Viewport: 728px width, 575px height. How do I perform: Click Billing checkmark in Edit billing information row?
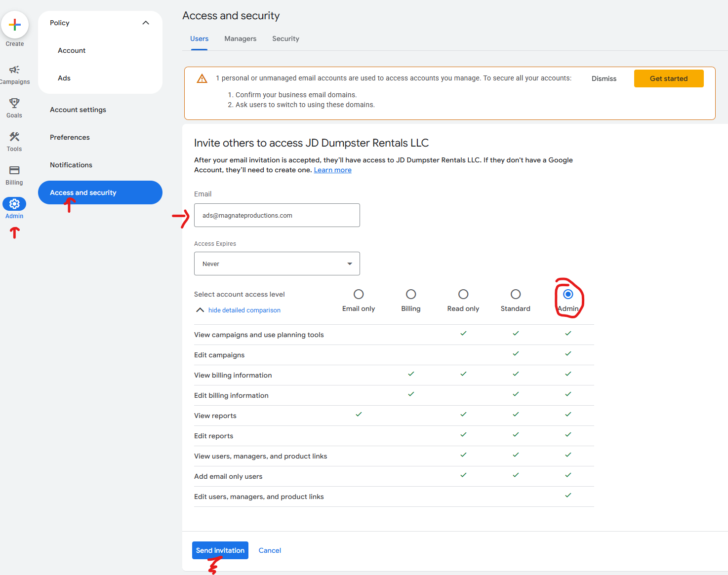411,394
